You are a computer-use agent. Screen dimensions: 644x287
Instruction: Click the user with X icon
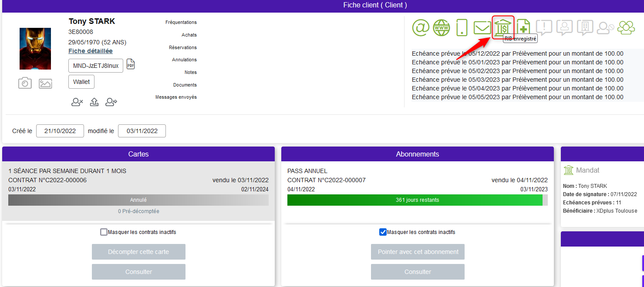point(77,102)
